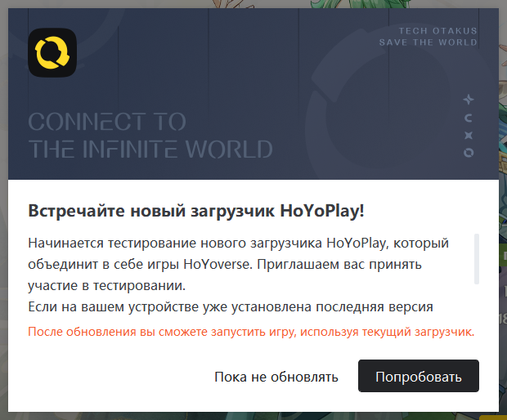Viewport: 507px width, 420px height.
Task: Choose "Пока не обновлять" to skip the update
Action: [x=276, y=377]
